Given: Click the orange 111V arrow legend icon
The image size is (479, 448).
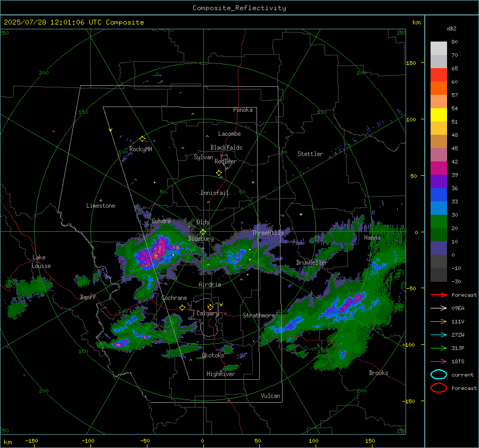Looking at the screenshot, I should [x=439, y=321].
